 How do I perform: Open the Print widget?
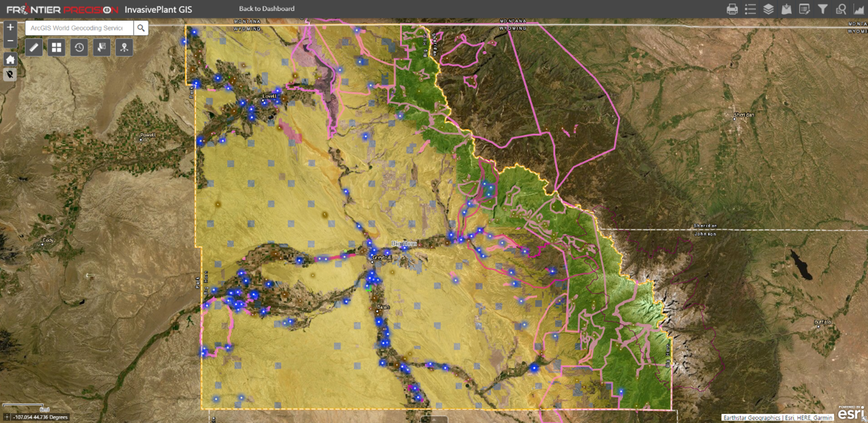coord(732,9)
